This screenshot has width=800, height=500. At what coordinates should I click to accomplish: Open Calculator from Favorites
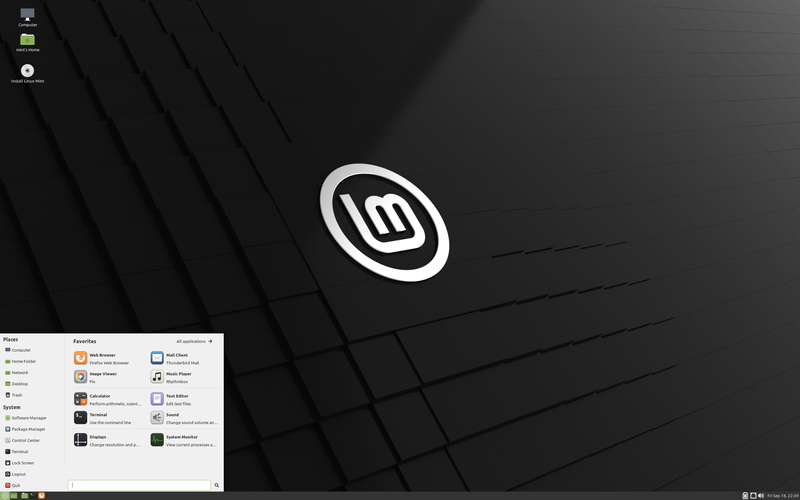(107, 399)
